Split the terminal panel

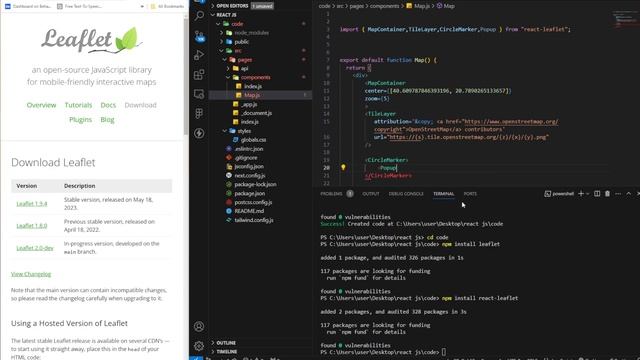click(x=597, y=193)
